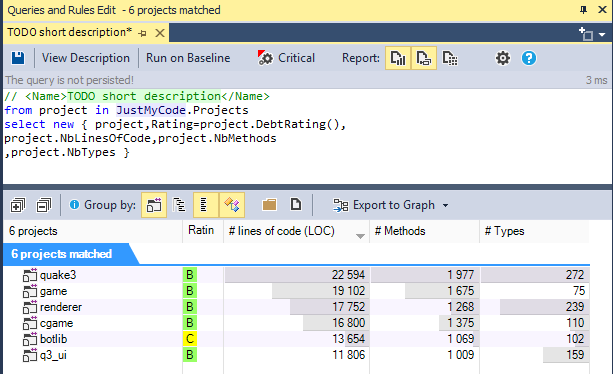Click the yellow C rating of botlib
This screenshot has width=613, height=374.
point(190,339)
